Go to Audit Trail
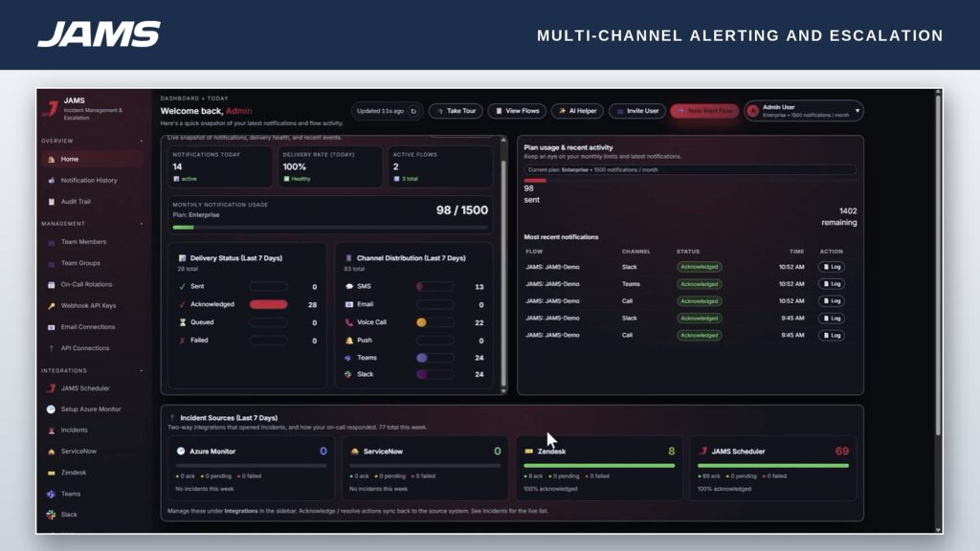Viewport: 980px width, 551px height. click(76, 202)
